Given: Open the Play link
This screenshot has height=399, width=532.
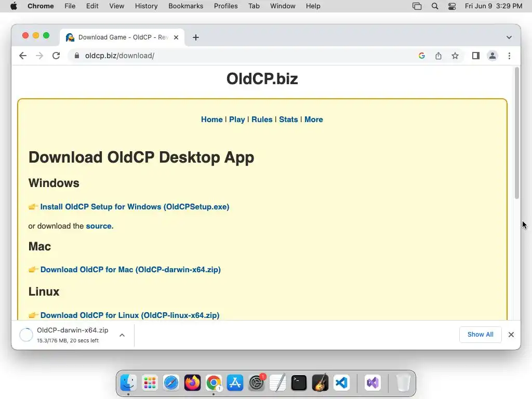Looking at the screenshot, I should tap(237, 119).
